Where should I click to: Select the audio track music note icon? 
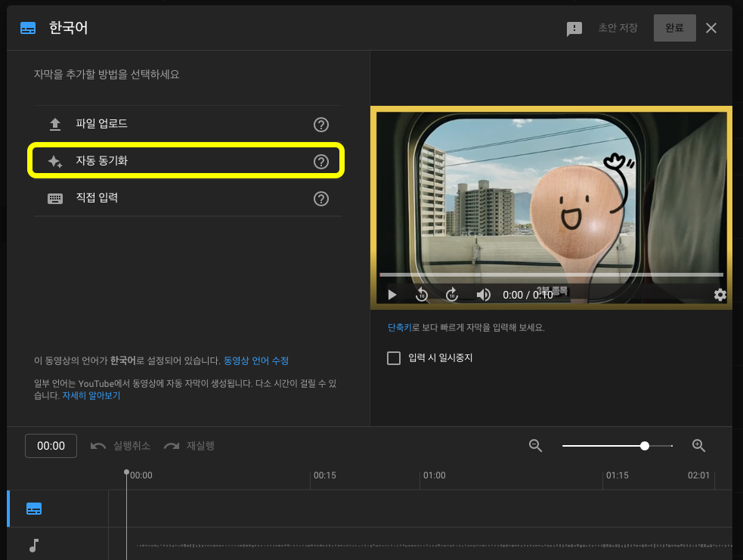tap(34, 546)
